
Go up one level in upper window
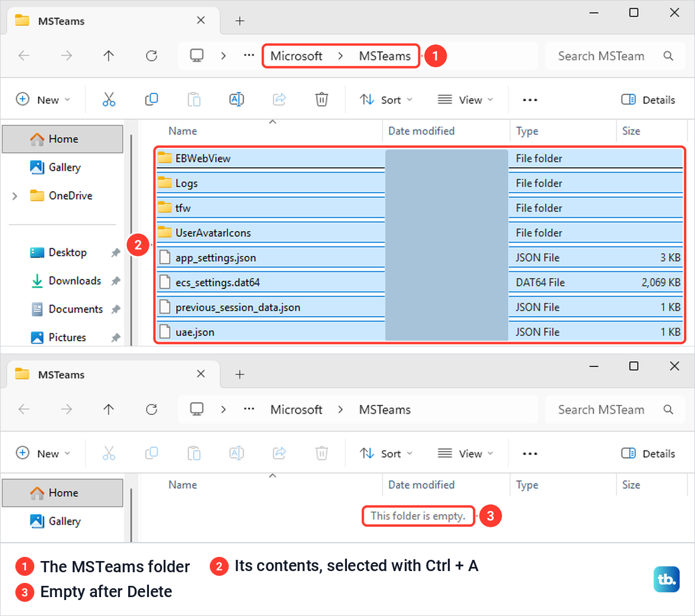(x=109, y=56)
